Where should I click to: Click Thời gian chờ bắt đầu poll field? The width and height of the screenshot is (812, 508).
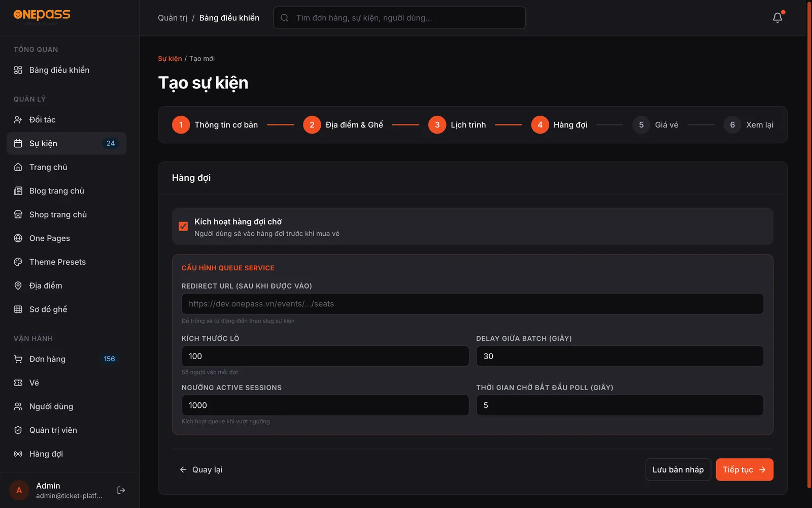620,405
